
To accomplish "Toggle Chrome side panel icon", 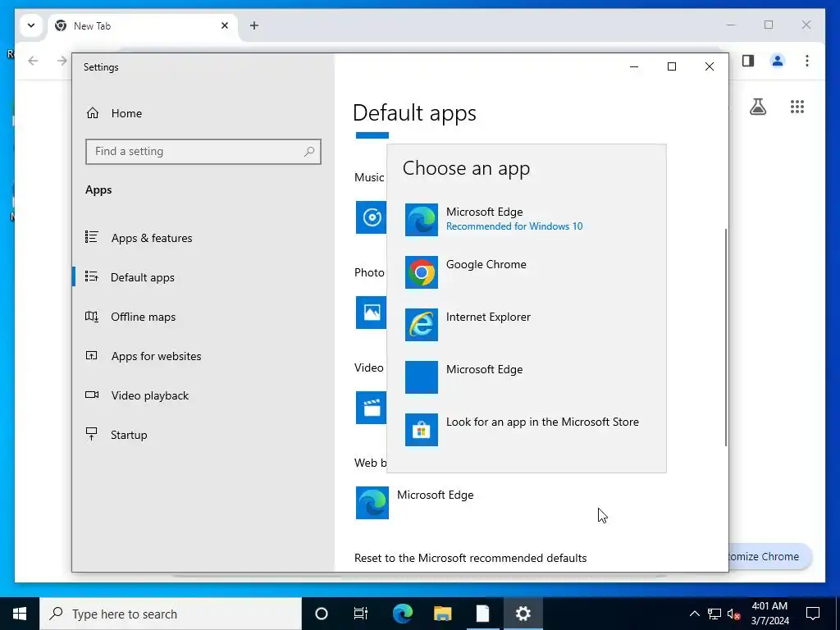I will click(748, 61).
